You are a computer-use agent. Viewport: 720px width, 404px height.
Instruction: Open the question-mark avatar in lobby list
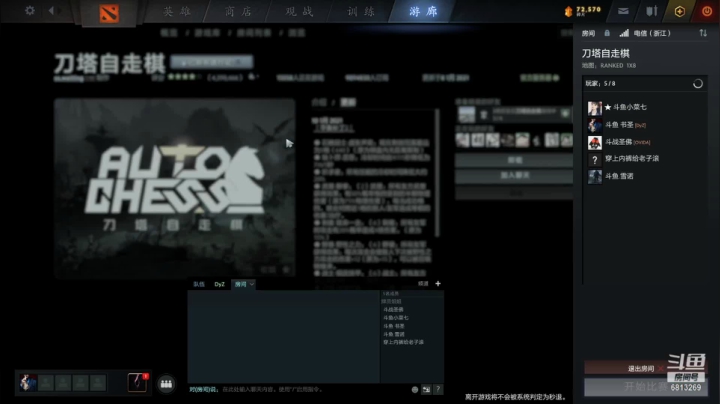point(595,159)
